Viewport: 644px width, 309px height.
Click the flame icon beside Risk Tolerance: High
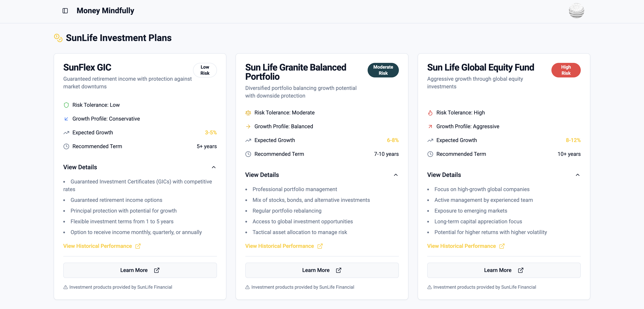(430, 113)
